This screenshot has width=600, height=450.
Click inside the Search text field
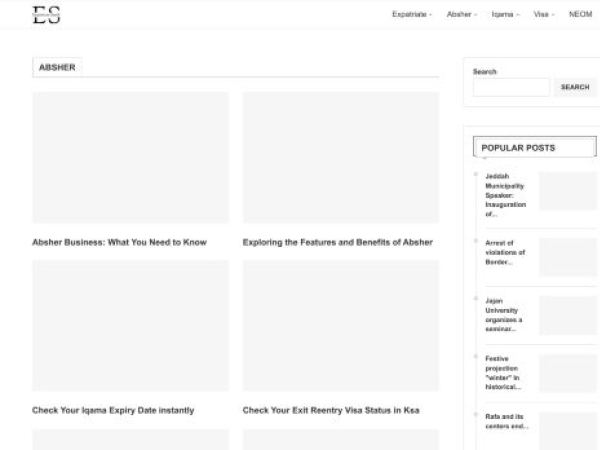pyautogui.click(x=511, y=87)
